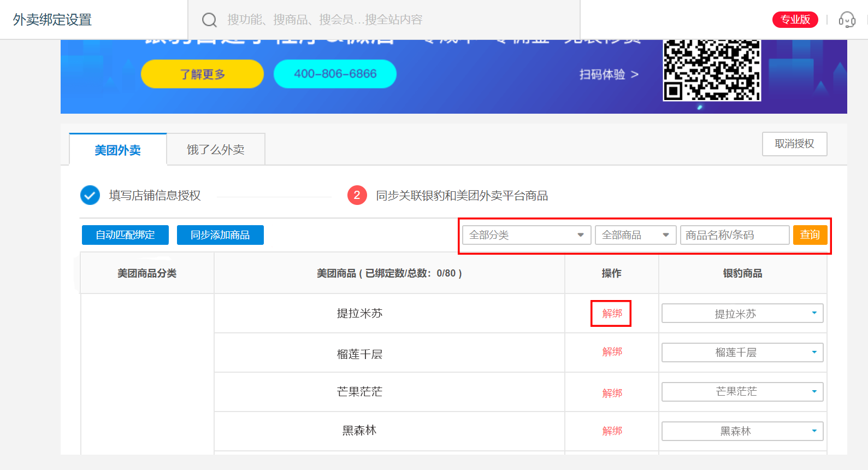Click step 同步关联银豹和美团外卖平台商品
Image resolution: width=868 pixels, height=470 pixels.
(462, 196)
